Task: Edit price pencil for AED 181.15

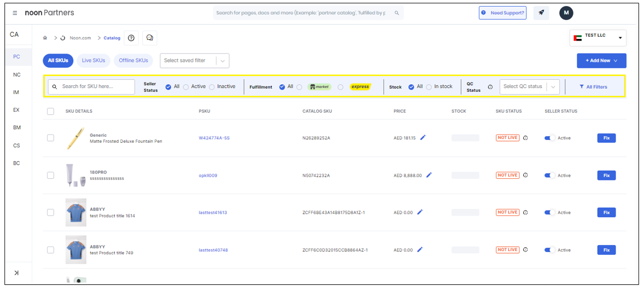Action: [x=423, y=138]
